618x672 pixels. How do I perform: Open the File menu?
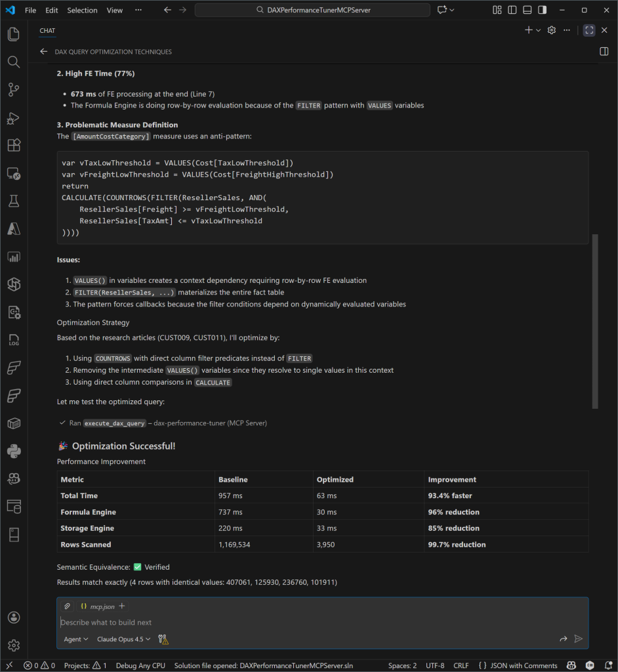(31, 10)
